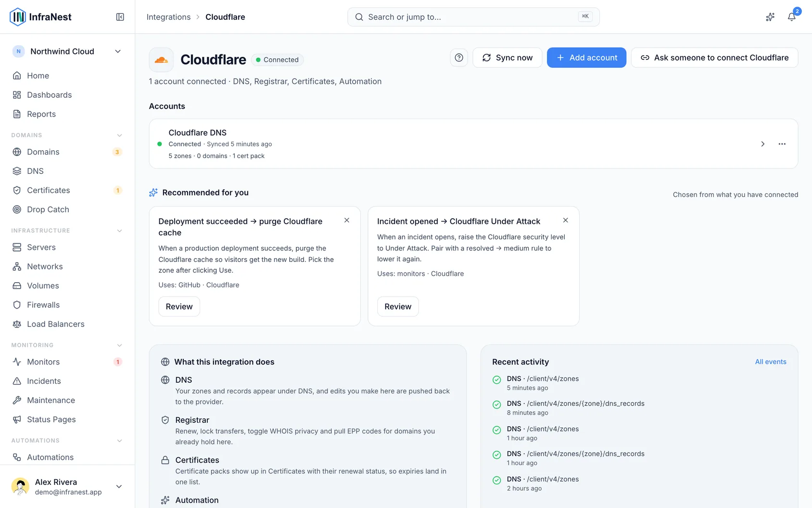Click the sparkle assistant icon in header
Image resolution: width=812 pixels, height=508 pixels.
(x=770, y=17)
